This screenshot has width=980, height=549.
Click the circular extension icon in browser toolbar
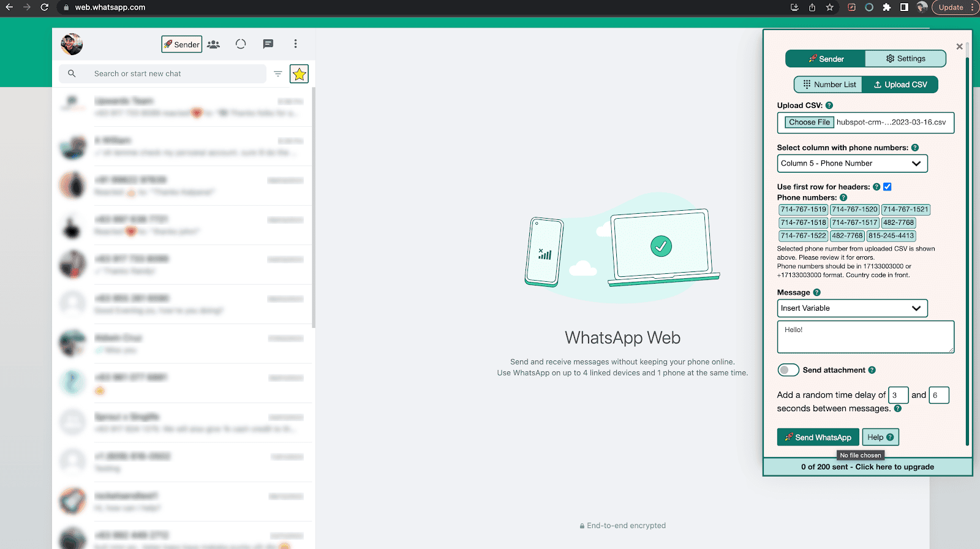point(869,7)
